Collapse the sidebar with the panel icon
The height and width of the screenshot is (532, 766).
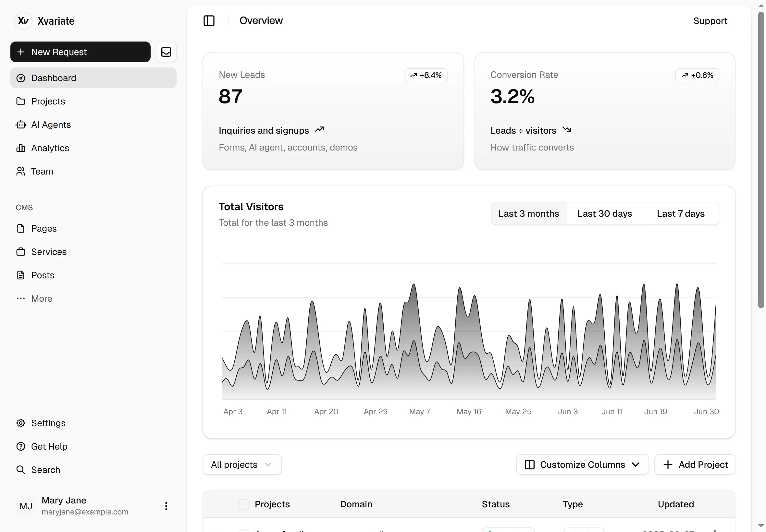(x=208, y=21)
